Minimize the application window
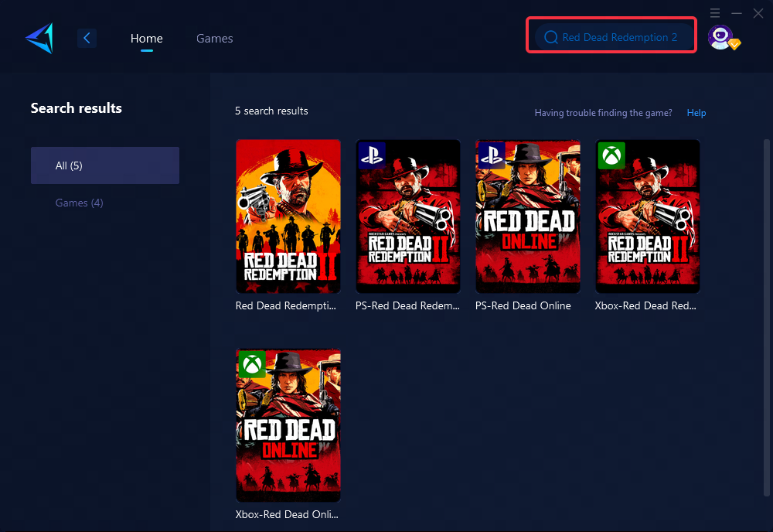The width and height of the screenshot is (773, 532). click(x=737, y=13)
